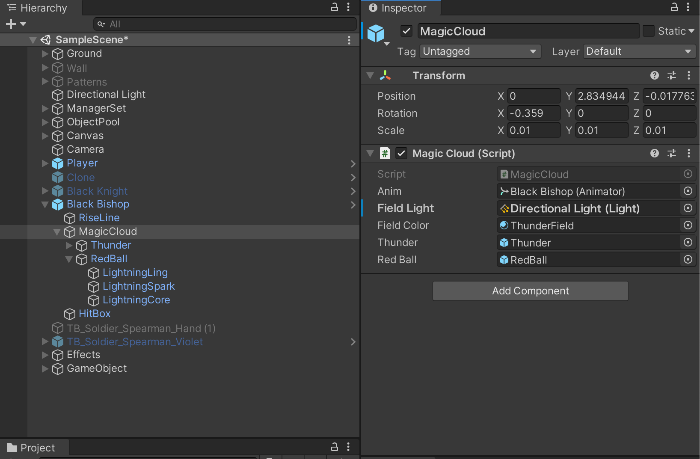Collapse the SampleScene root
The width and height of the screenshot is (700, 459).
(x=33, y=40)
